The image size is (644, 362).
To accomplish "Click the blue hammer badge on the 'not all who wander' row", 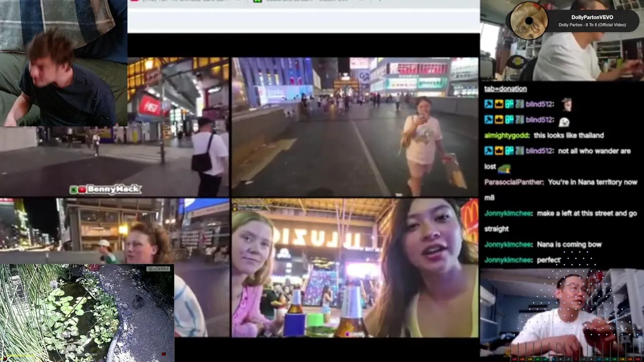I will coord(489,151).
